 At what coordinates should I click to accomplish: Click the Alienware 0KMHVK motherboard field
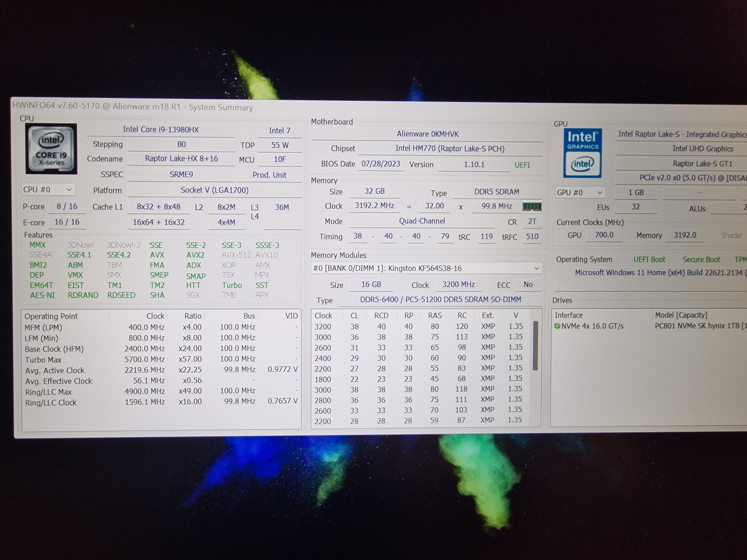[x=427, y=134]
